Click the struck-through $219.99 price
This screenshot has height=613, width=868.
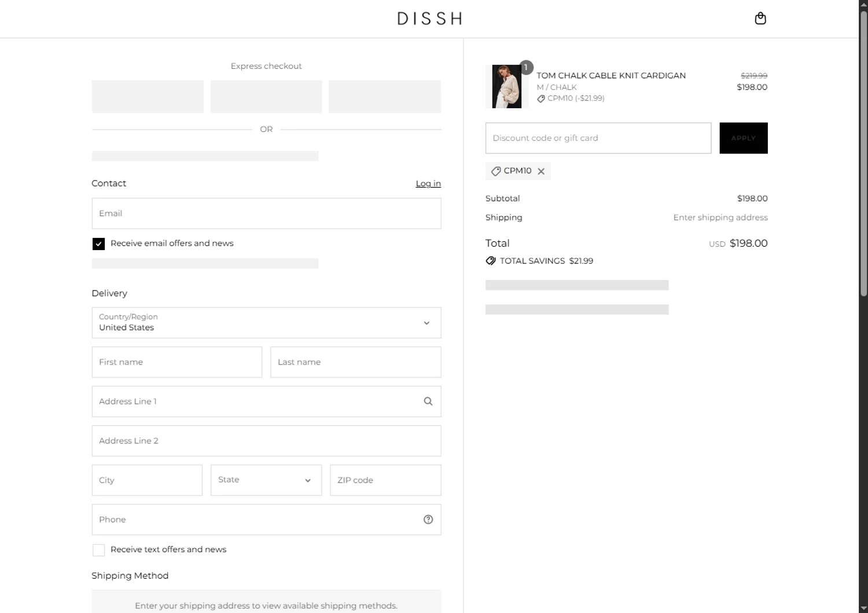coord(754,76)
